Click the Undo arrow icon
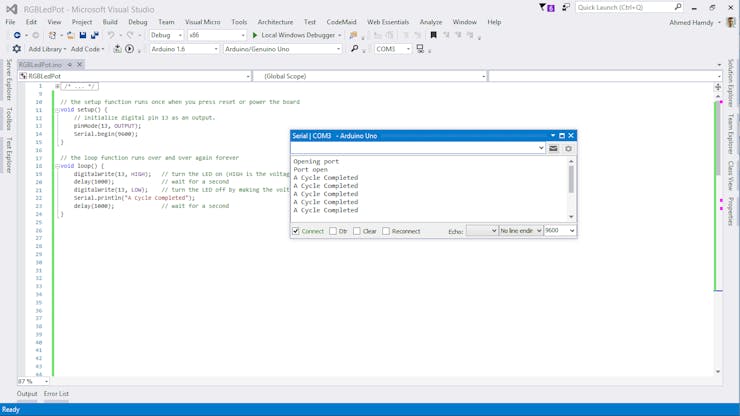This screenshot has width=740, height=416. coord(111,35)
